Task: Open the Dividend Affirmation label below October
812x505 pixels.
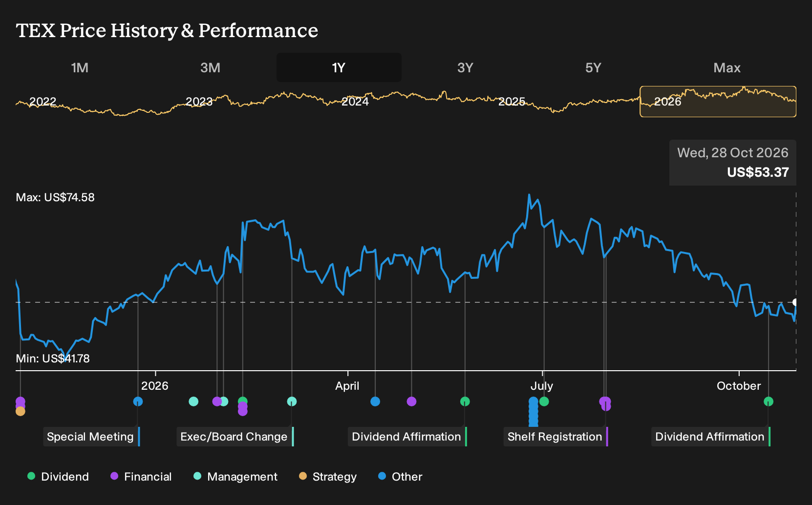Action: pos(710,437)
